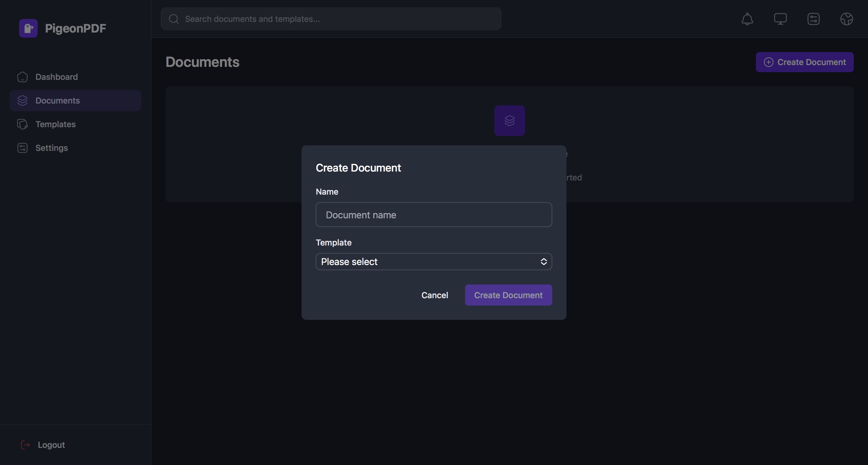This screenshot has height=465, width=868.
Task: Click the monitor display icon in top bar
Action: tap(780, 19)
